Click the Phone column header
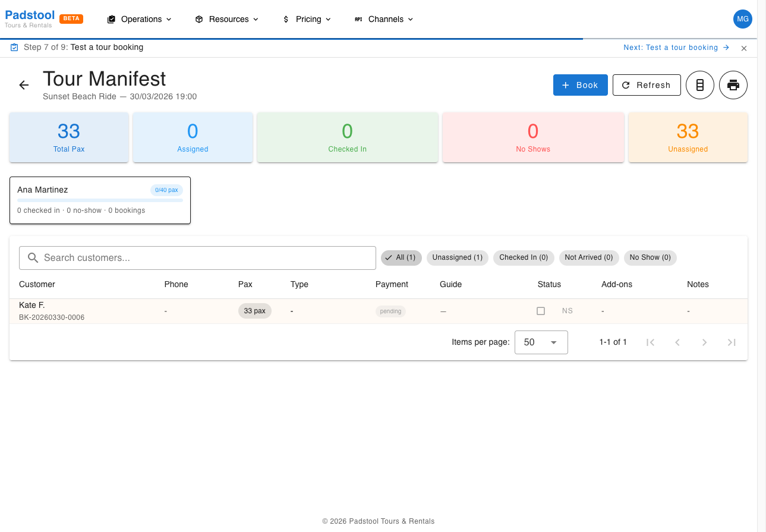The image size is (766, 532). click(176, 284)
